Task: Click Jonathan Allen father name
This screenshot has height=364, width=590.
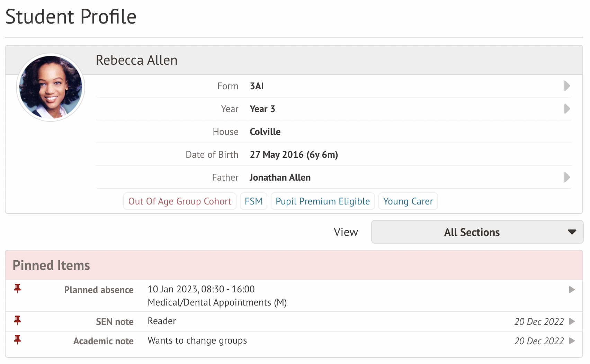Action: 280,178
